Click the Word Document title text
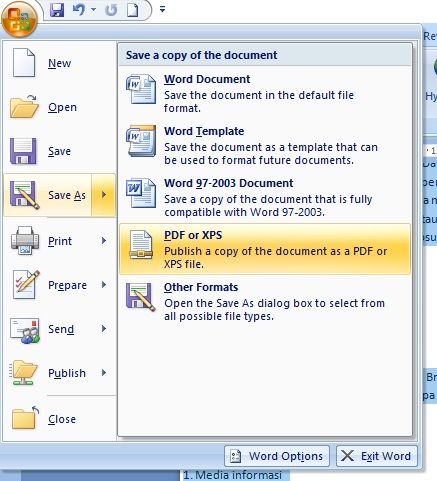Image resolution: width=437 pixels, height=481 pixels. (207, 79)
